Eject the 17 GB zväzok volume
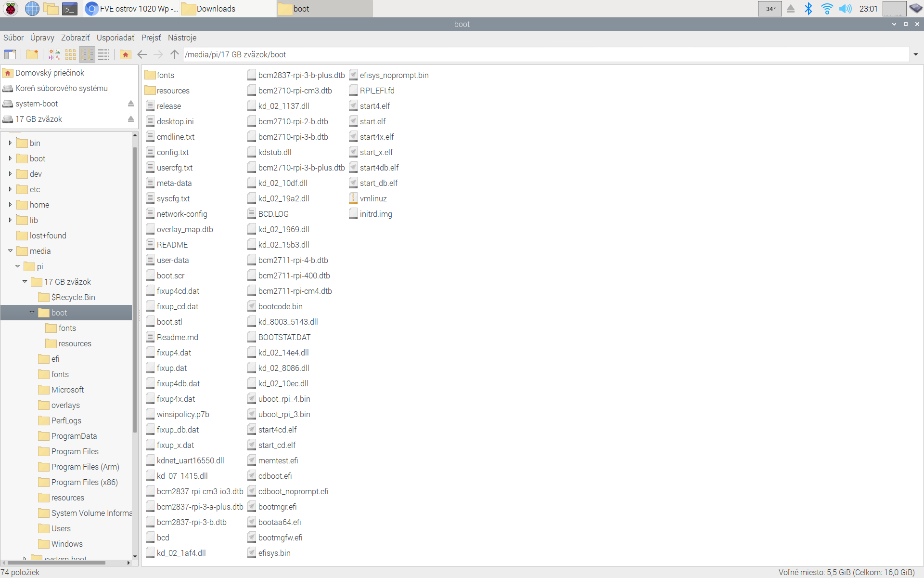 click(x=131, y=119)
